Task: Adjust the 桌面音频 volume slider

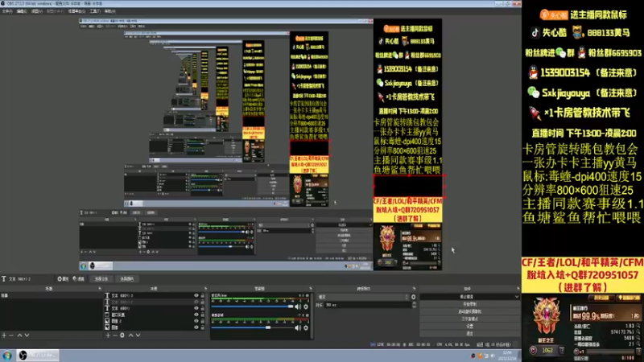Action: tap(253, 327)
